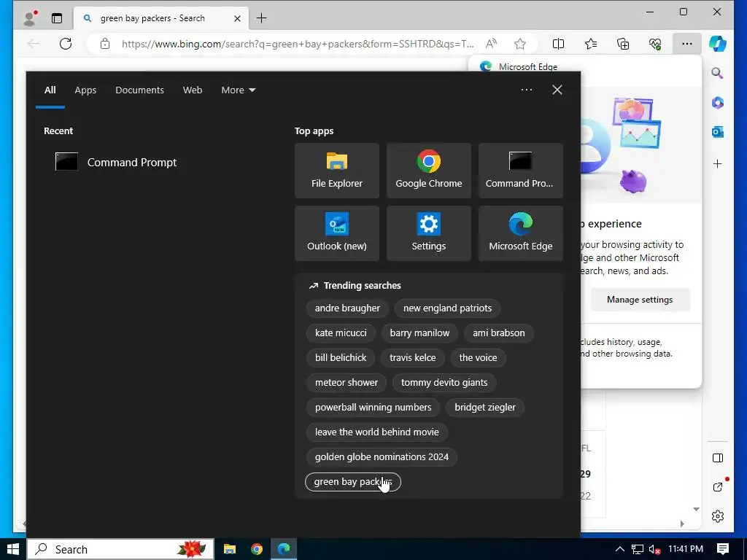This screenshot has width=747, height=560.
Task: Select trending search meteor shower
Action: [x=347, y=382]
